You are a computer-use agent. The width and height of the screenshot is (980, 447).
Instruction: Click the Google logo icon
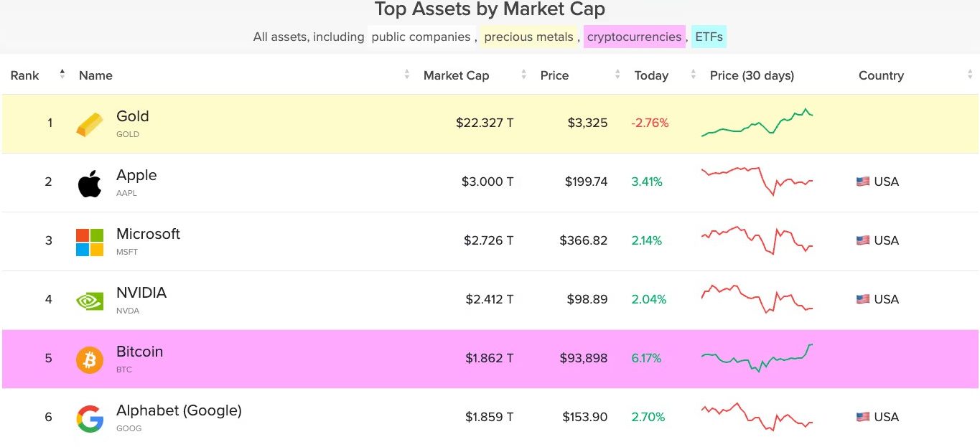tap(90, 418)
